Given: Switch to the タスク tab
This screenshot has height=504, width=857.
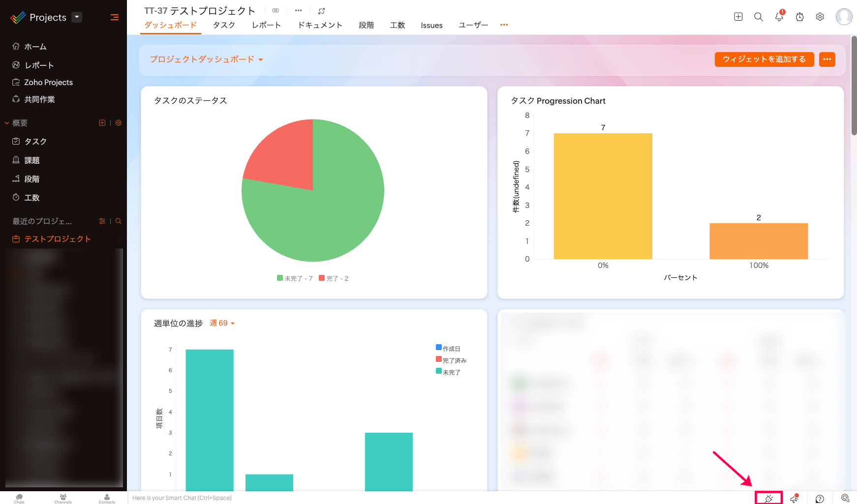Looking at the screenshot, I should (224, 25).
